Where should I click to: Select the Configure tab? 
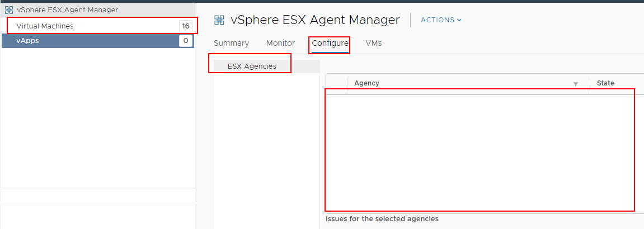pyautogui.click(x=330, y=43)
